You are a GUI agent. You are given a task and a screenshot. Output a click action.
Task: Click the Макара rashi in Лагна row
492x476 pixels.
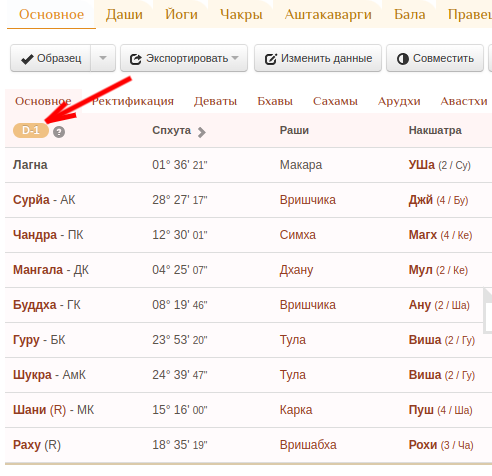301,165
